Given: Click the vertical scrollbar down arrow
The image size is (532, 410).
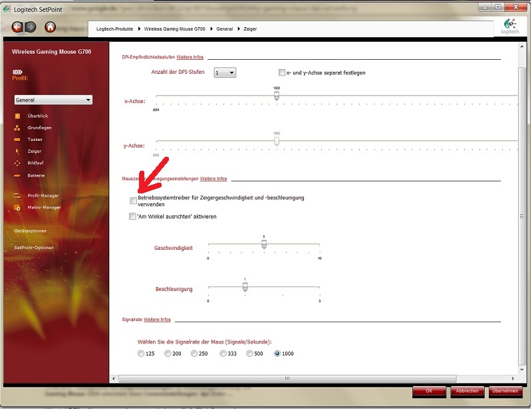Looking at the screenshot, I should click(x=522, y=370).
